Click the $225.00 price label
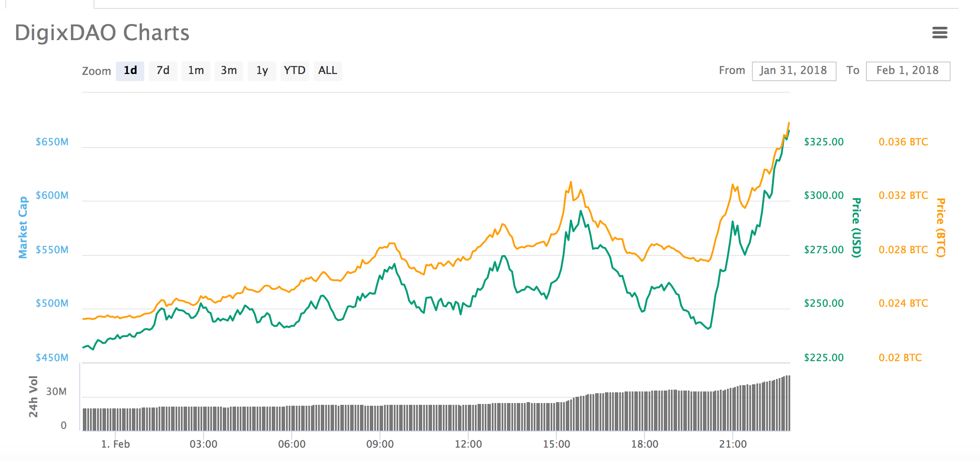The image size is (980, 461). coord(824,358)
